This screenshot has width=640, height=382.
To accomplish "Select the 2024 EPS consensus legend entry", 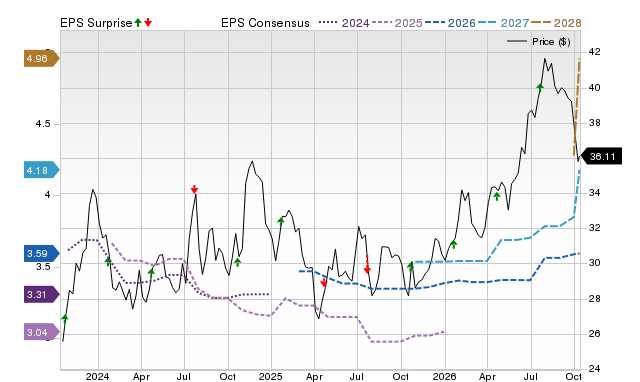I will tap(344, 23).
